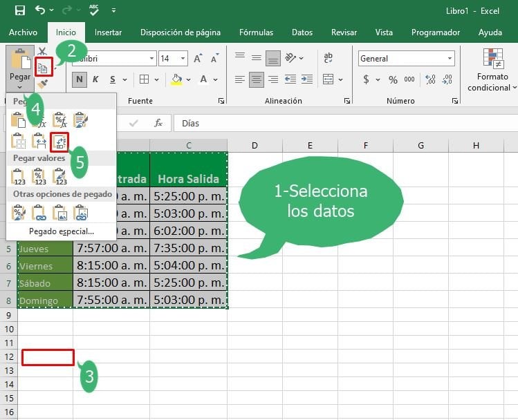Align text right
518x420 pixels.
(x=273, y=79)
